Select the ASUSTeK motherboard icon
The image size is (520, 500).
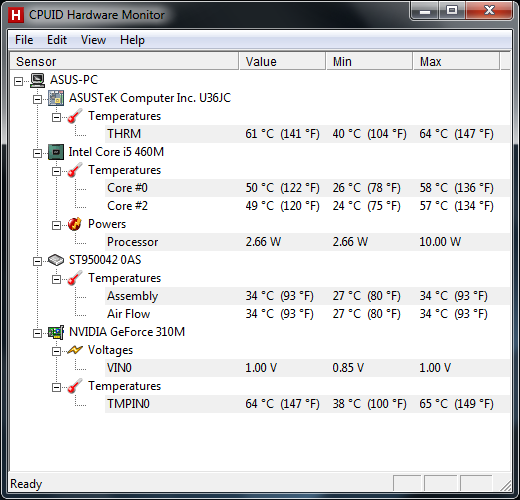click(56, 98)
